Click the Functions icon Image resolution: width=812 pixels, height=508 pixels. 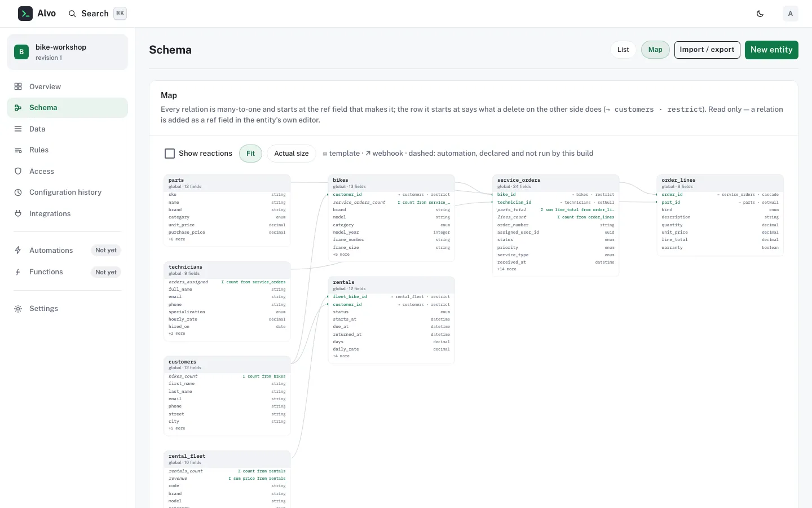pos(18,272)
